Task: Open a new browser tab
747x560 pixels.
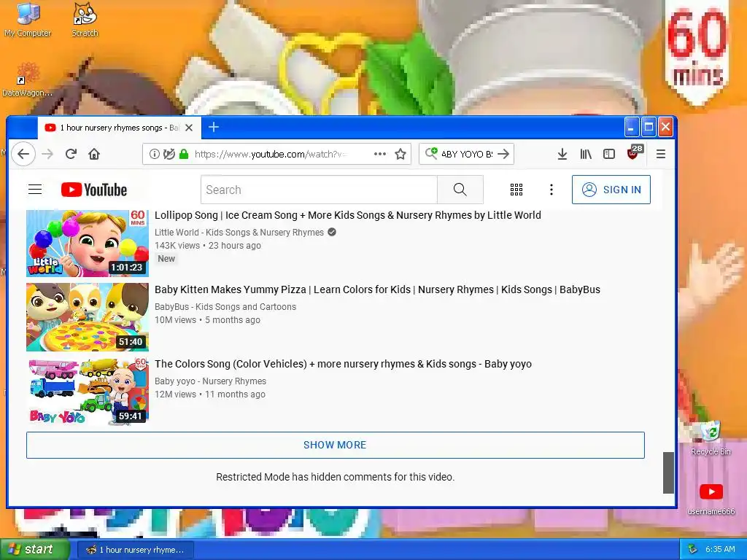Action: point(214,127)
